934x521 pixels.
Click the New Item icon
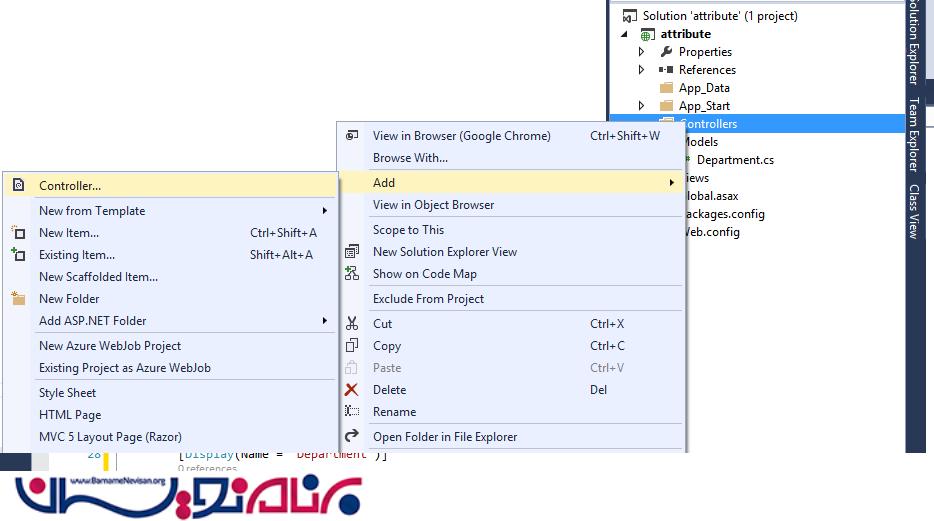click(x=18, y=233)
